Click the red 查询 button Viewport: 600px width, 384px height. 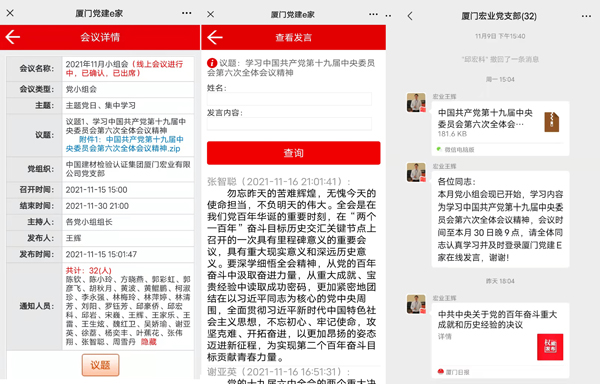pyautogui.click(x=293, y=153)
